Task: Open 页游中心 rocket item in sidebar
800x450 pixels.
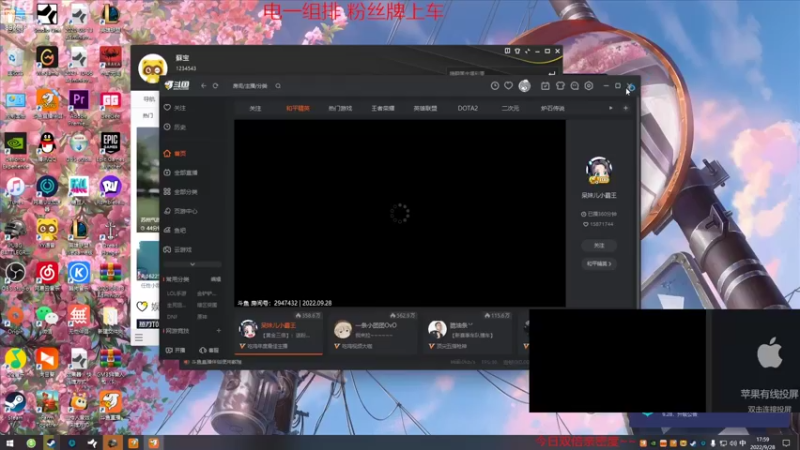Action: click(x=181, y=211)
